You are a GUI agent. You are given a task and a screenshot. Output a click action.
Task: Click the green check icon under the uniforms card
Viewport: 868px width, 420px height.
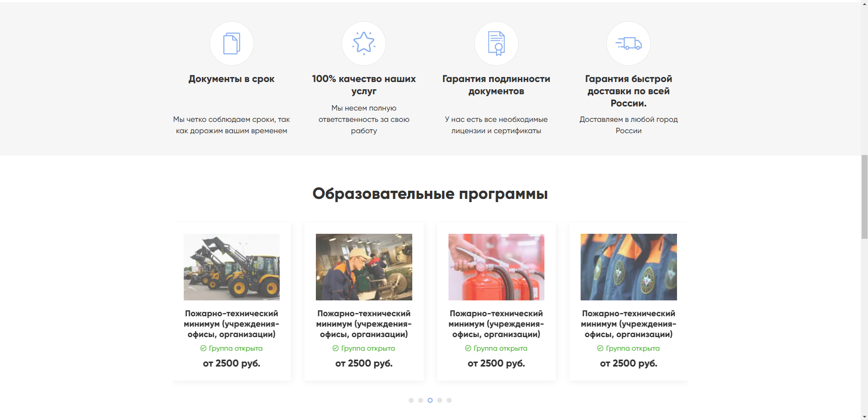600,348
